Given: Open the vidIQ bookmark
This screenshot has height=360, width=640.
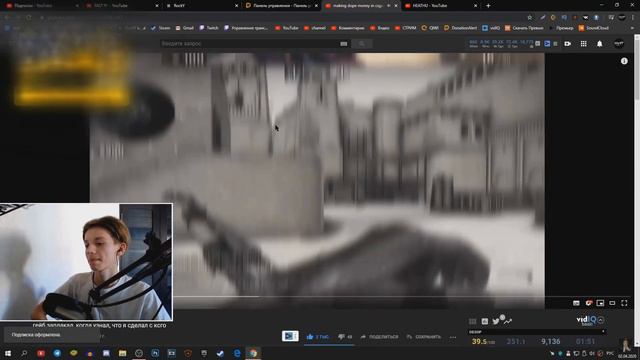Looking at the screenshot, I should click(491, 28).
